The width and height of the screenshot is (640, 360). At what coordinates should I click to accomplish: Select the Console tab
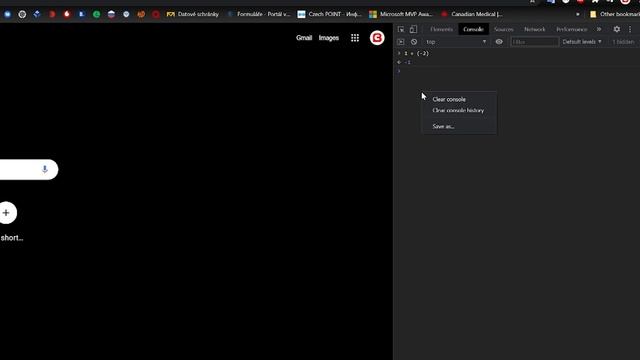point(473,29)
